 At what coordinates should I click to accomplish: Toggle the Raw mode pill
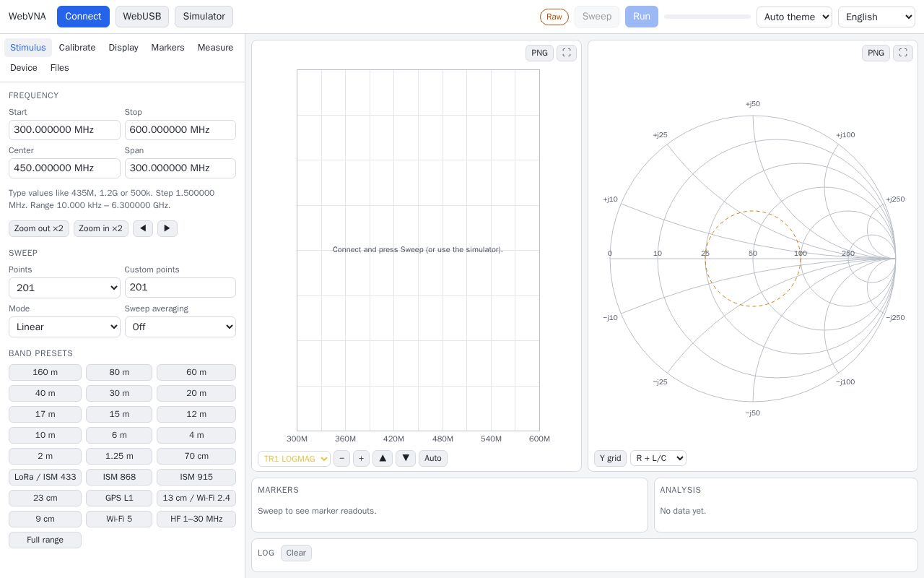(554, 17)
